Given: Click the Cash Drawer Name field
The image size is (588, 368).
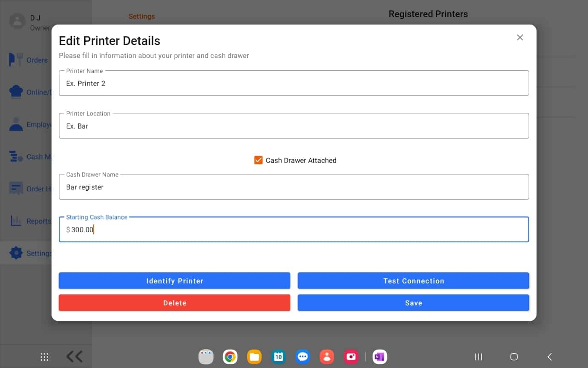Looking at the screenshot, I should point(294,187).
